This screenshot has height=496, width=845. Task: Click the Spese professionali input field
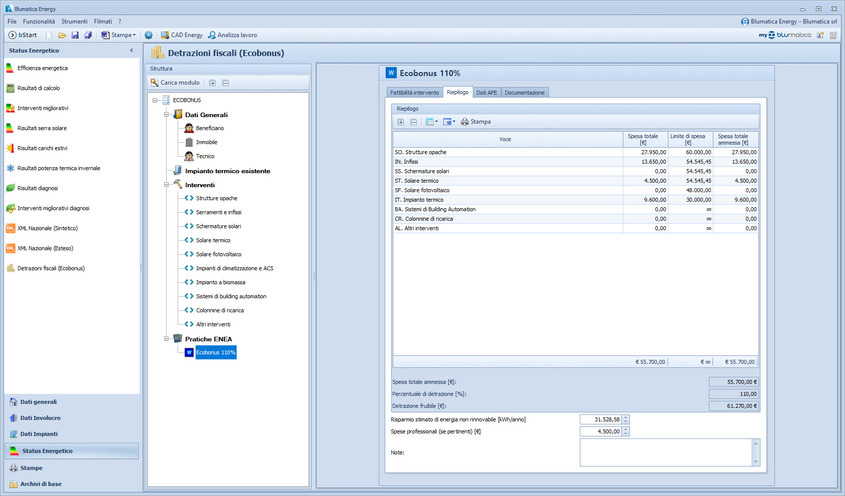601,431
